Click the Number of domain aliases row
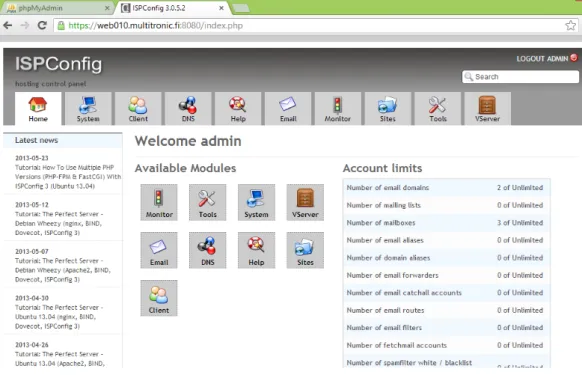 pos(447,257)
